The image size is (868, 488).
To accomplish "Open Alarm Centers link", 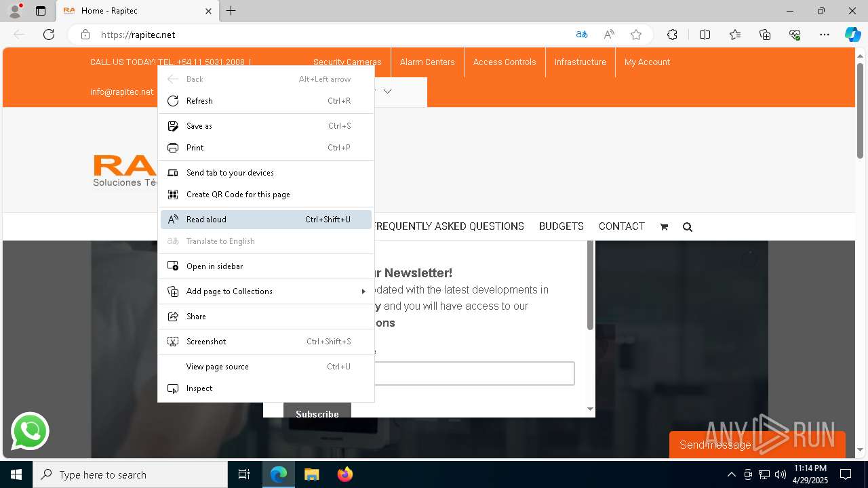I will 427,62.
